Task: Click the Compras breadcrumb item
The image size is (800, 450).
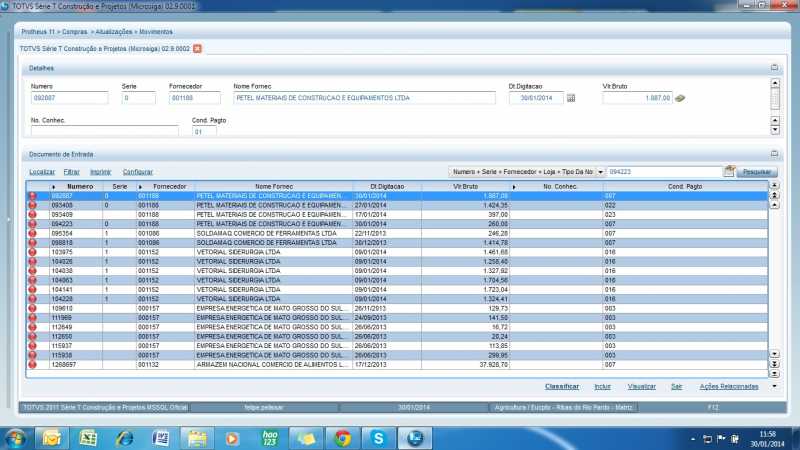Action: click(x=74, y=32)
